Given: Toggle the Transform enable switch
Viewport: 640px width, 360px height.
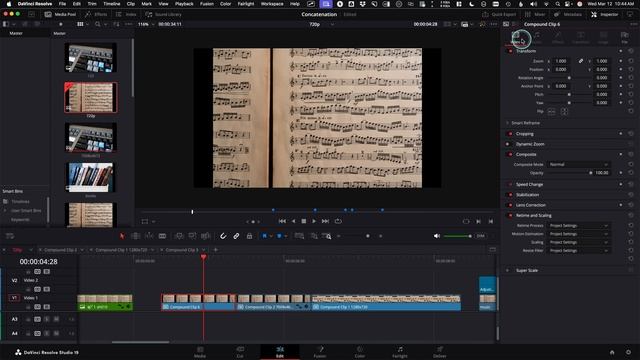Looking at the screenshot, I should click(x=510, y=51).
